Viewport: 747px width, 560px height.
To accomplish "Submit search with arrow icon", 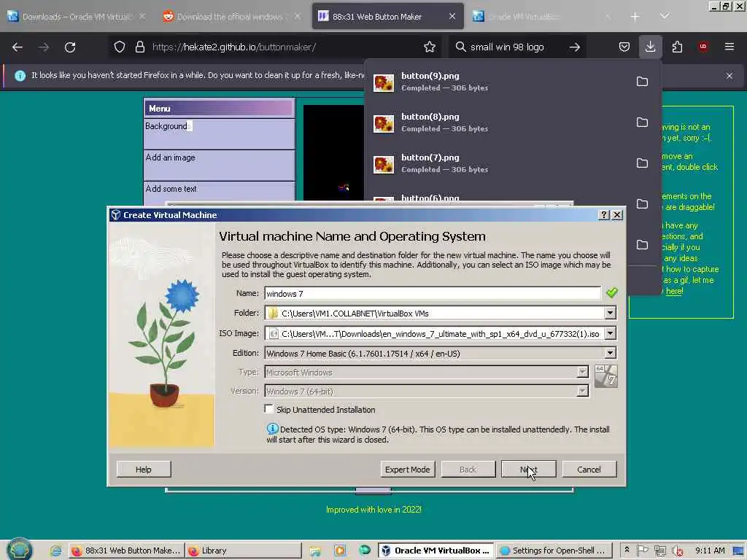I will coord(575,47).
